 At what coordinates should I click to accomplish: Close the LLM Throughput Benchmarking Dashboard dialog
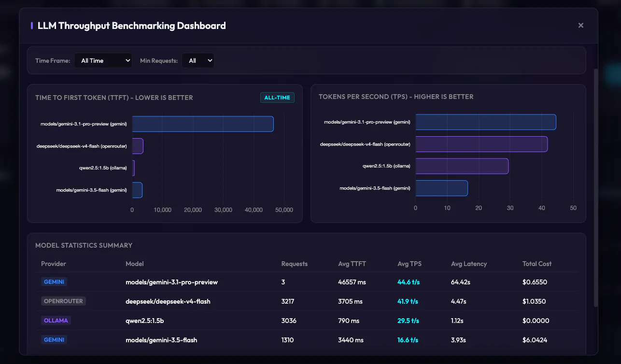[581, 25]
